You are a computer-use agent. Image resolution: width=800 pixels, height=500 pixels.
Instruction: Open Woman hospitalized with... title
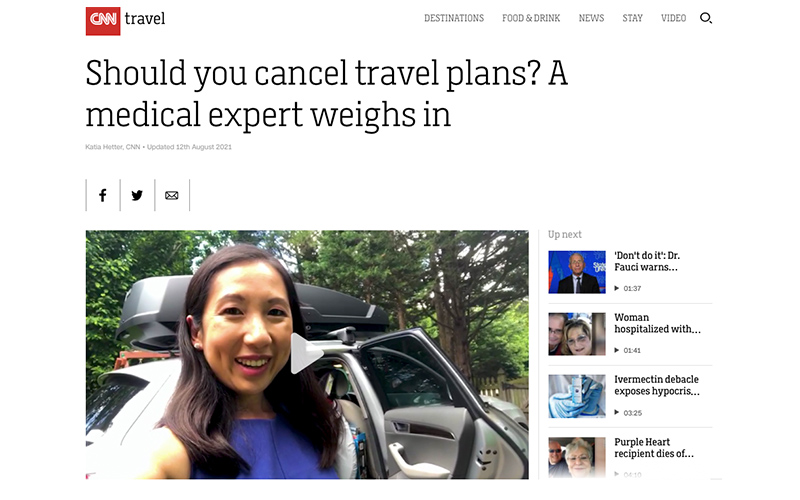click(657, 323)
